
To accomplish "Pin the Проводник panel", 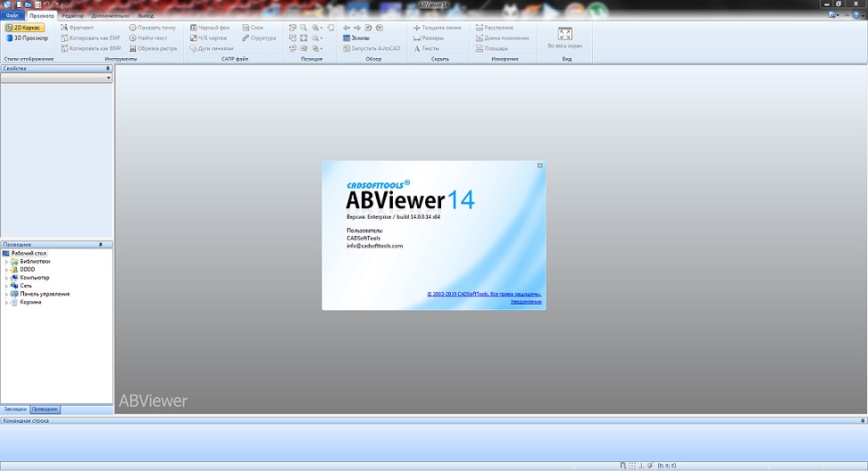I will click(101, 244).
